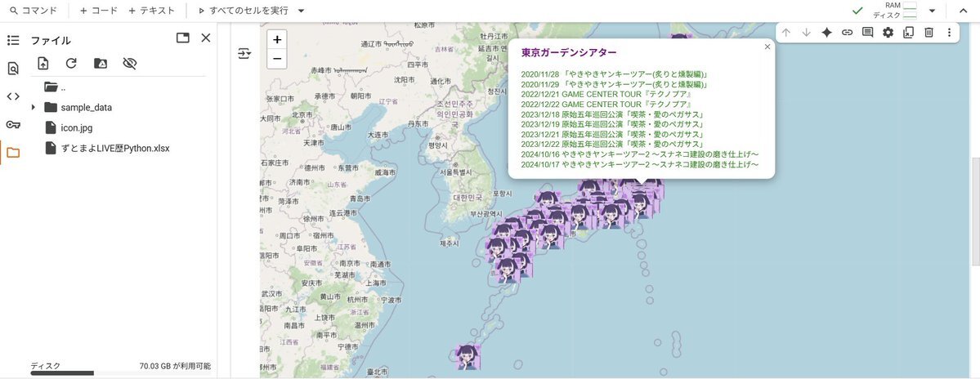Open the Command palette search
980x379 pixels.
[34, 11]
